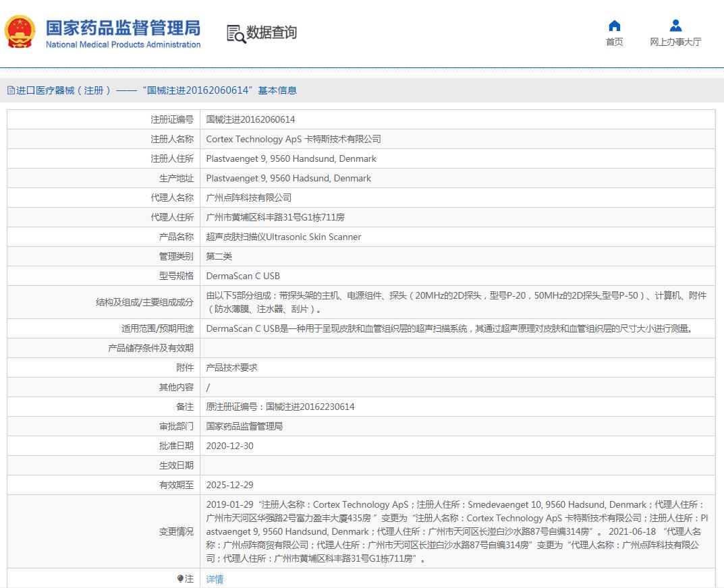Click the 注册证编号 label
This screenshot has width=724, height=588.
tap(172, 119)
